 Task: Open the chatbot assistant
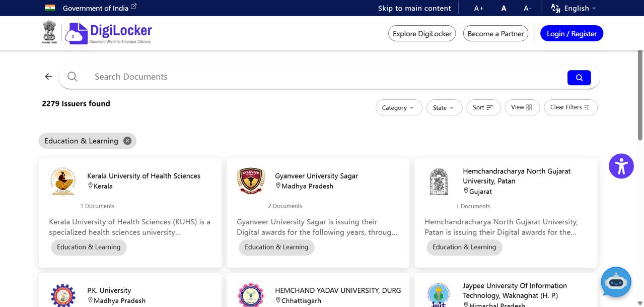click(616, 282)
